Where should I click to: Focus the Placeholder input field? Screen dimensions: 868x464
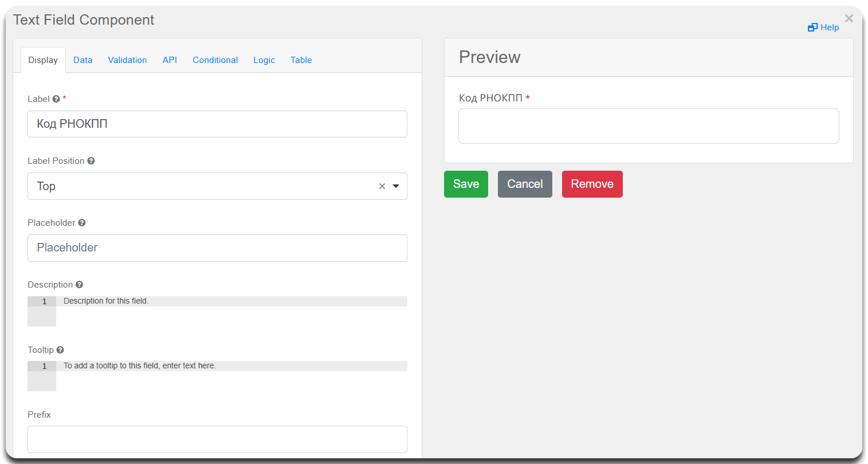pos(217,248)
